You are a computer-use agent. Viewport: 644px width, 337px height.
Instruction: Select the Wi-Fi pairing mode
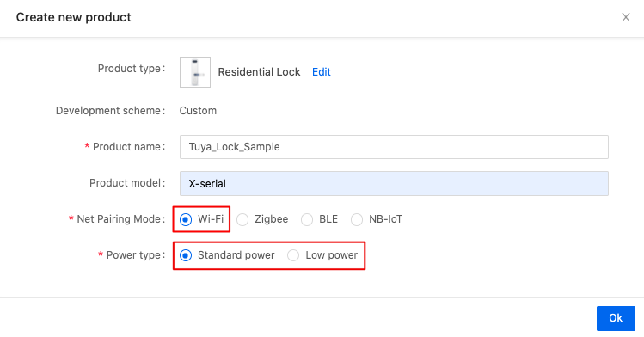[x=186, y=219]
